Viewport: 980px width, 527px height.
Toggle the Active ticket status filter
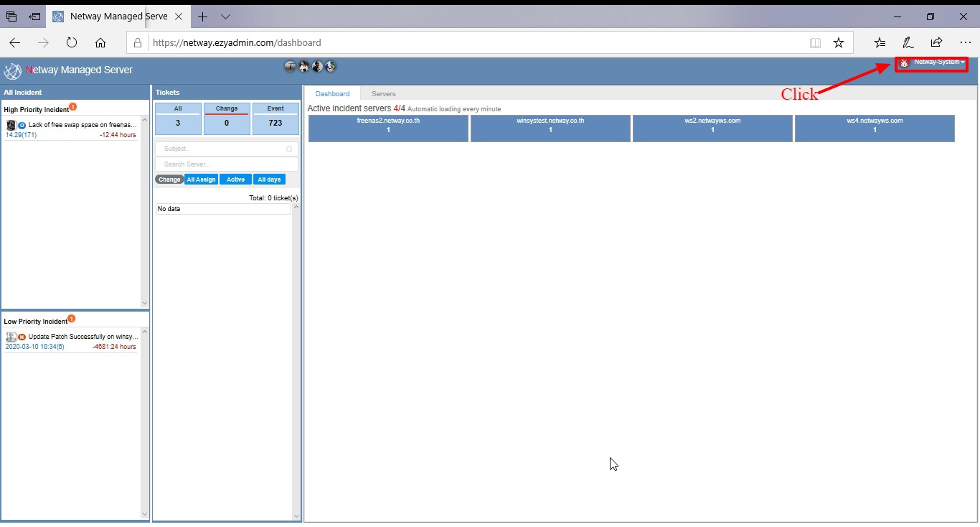pos(235,179)
